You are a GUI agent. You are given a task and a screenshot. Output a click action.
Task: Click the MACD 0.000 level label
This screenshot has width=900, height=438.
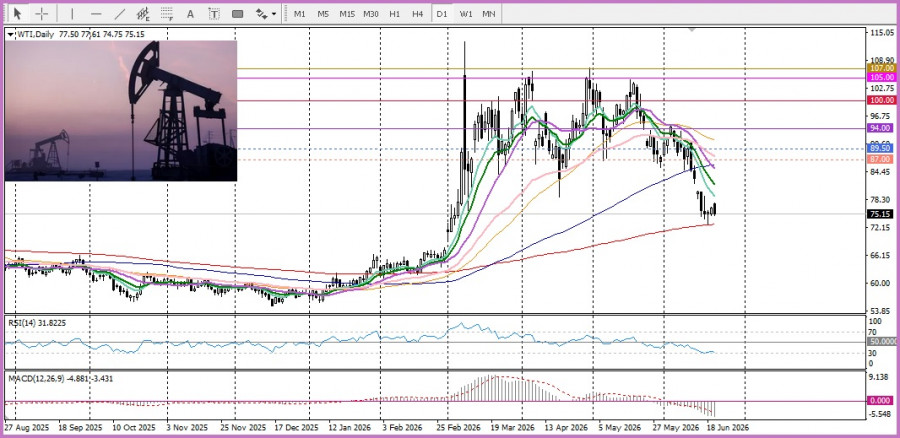[881, 401]
